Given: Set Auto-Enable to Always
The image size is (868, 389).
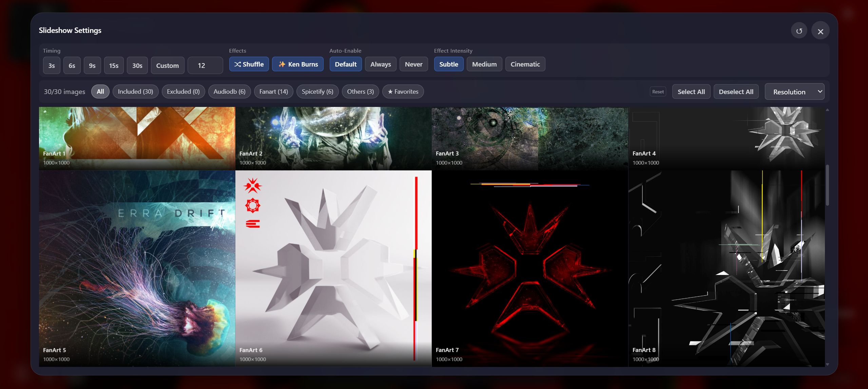Looking at the screenshot, I should pos(380,64).
